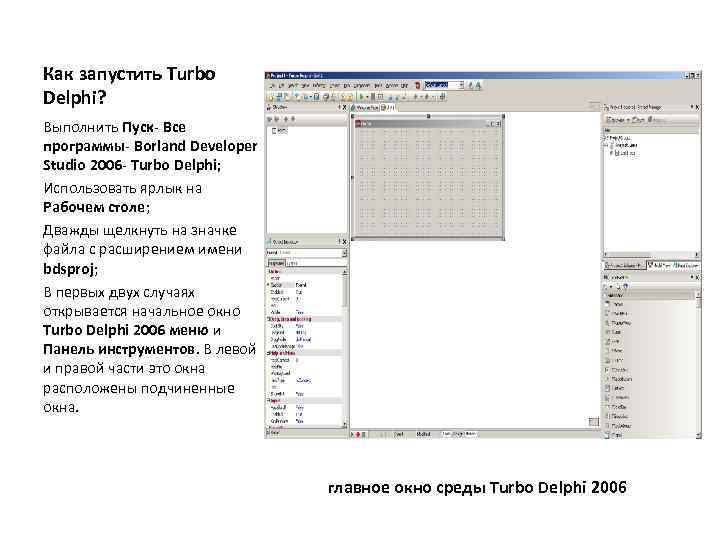Pin or unpin the Object Inspector pane
Image resolution: width=720 pixels, height=540 pixels.
[340, 242]
